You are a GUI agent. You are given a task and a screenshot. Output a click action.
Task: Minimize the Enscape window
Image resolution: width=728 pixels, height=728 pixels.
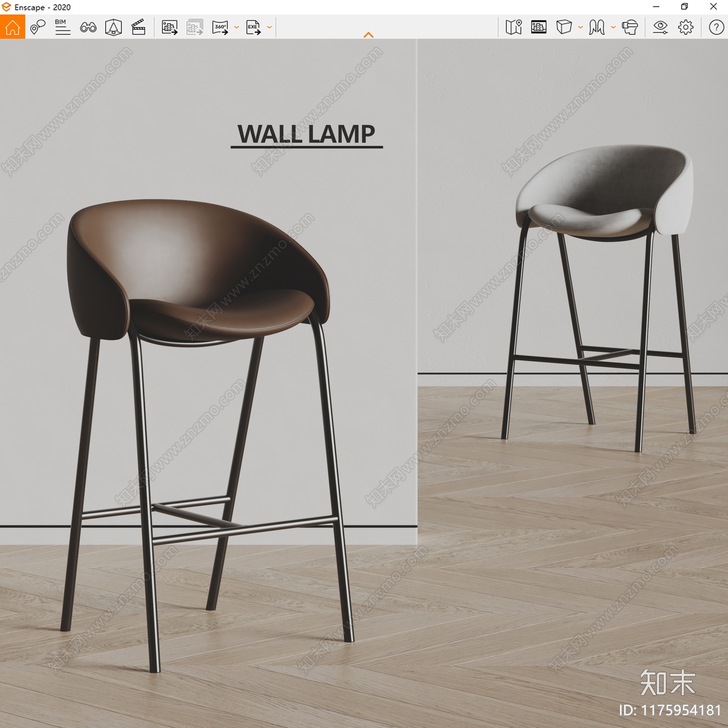656,7
